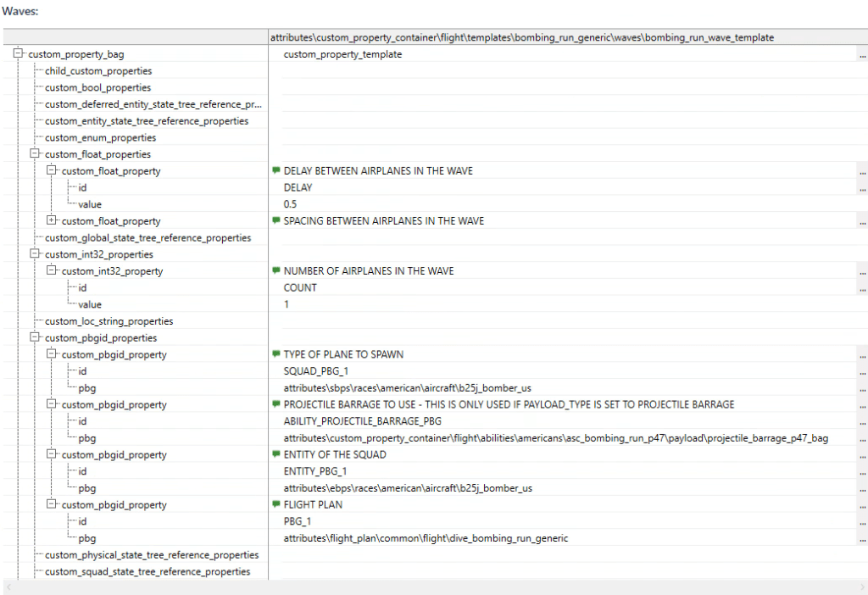The image size is (868, 595).
Task: Select the custom_enum_properties tree item
Action: (x=100, y=138)
